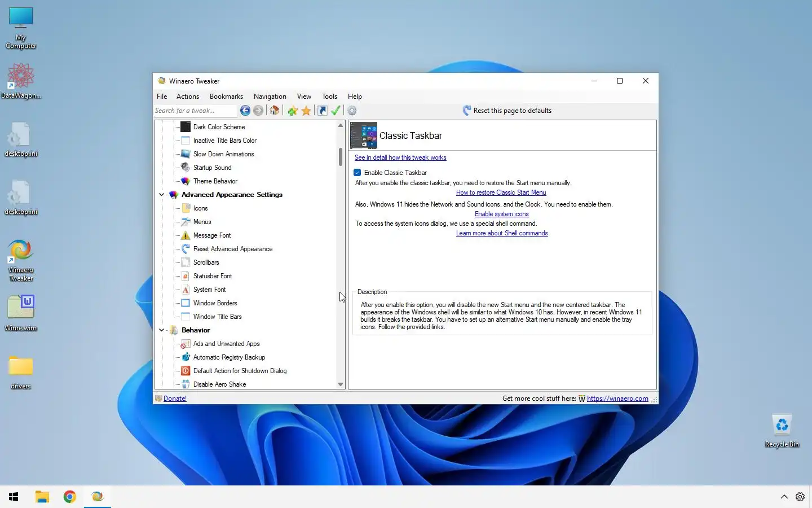Click the Disable Aero Shake icon
This screenshot has width=812, height=508.
(186, 384)
